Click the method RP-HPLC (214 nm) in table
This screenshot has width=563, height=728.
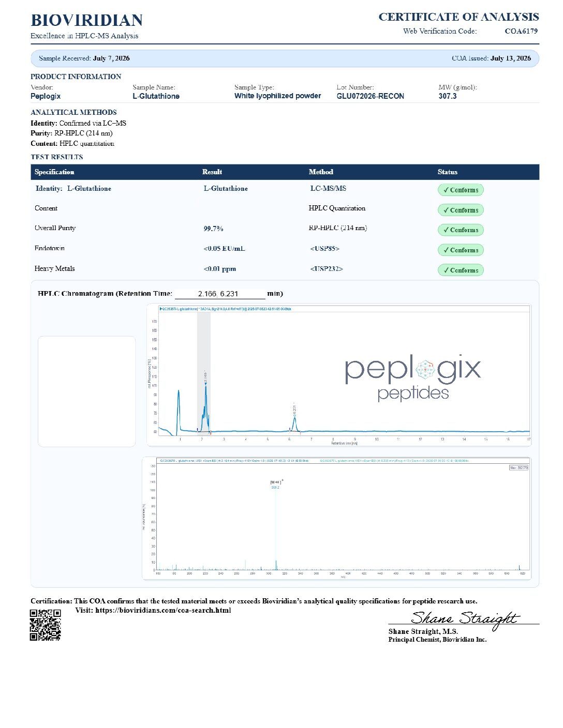click(338, 228)
